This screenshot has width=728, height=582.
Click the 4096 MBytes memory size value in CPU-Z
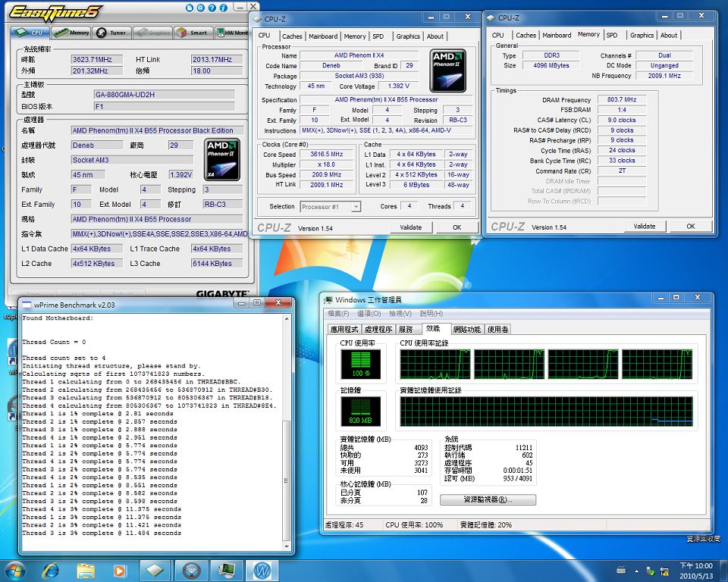551,65
